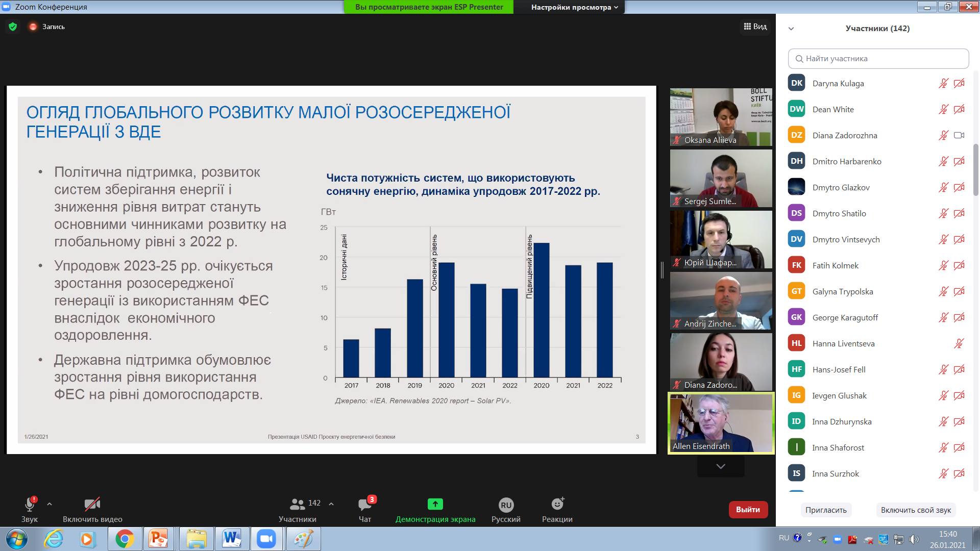This screenshot has height=551, width=980.
Task: Turn on camera with Включить видео
Action: tap(92, 505)
